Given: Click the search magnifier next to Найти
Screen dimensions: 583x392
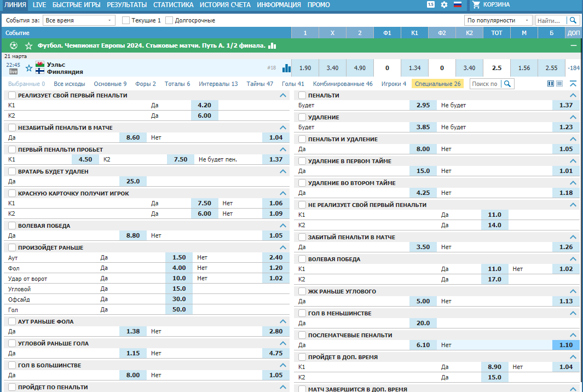Looking at the screenshot, I should 573,20.
